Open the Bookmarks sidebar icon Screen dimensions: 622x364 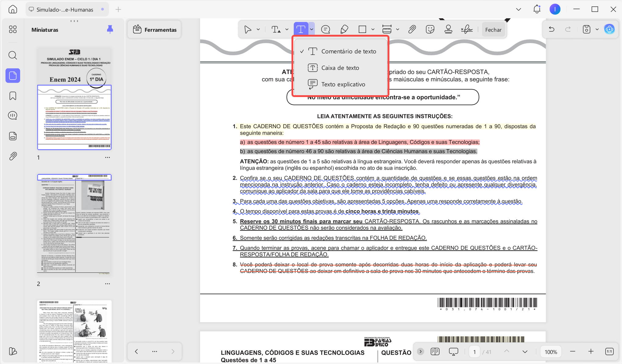pos(13,96)
